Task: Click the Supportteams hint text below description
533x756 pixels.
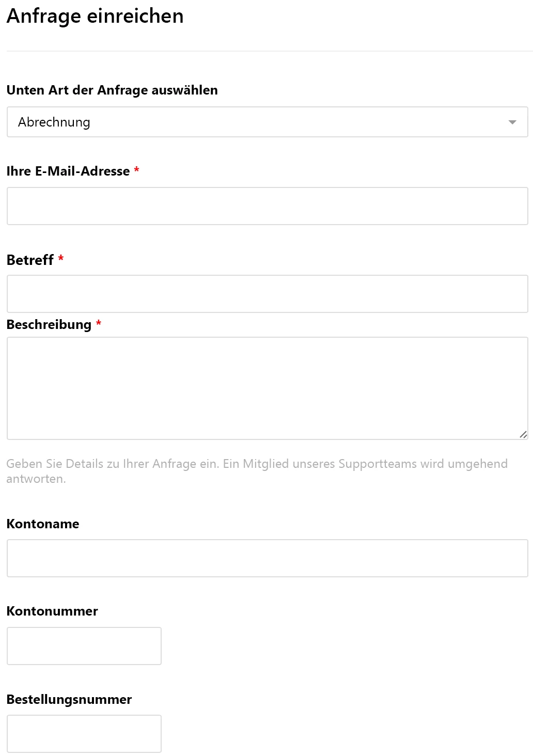Action: [x=257, y=471]
